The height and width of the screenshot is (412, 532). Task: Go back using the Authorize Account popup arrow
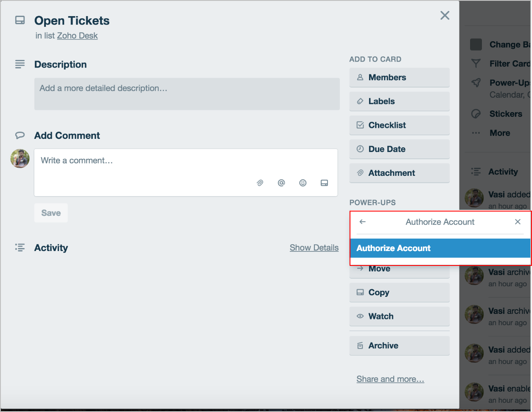click(362, 222)
